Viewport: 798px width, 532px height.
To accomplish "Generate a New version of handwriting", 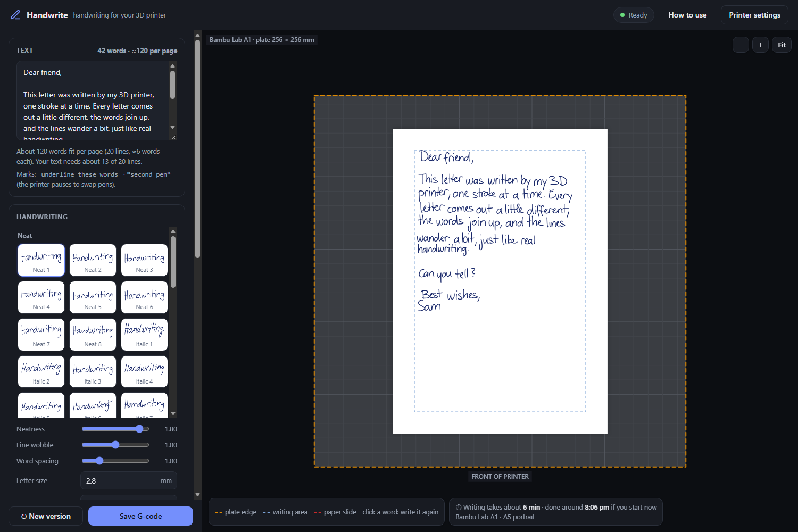I will click(x=46, y=516).
